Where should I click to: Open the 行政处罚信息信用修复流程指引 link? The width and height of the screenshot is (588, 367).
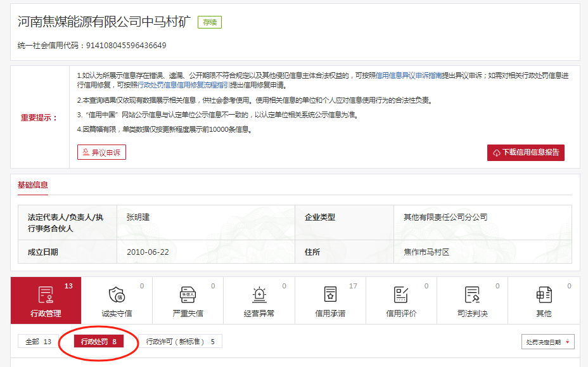point(183,85)
